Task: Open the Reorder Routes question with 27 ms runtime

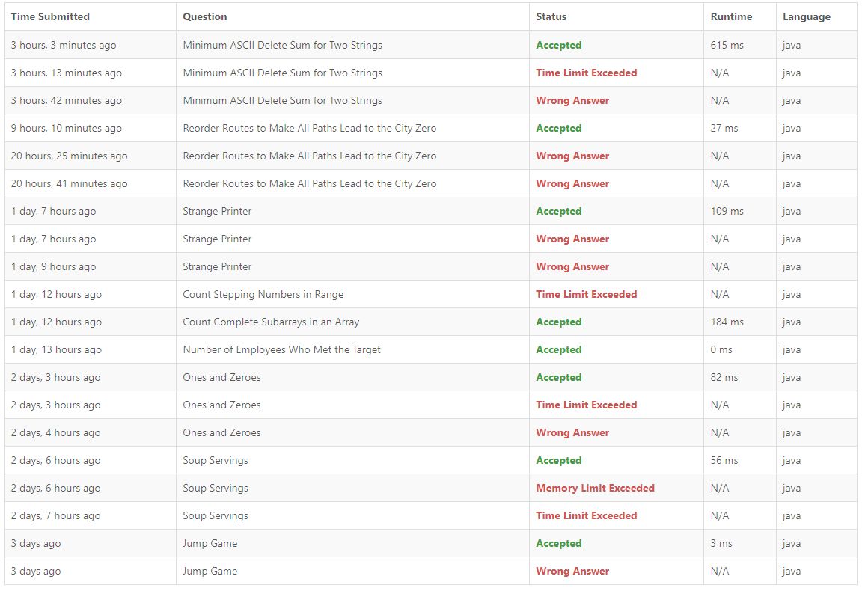Action: (x=310, y=129)
